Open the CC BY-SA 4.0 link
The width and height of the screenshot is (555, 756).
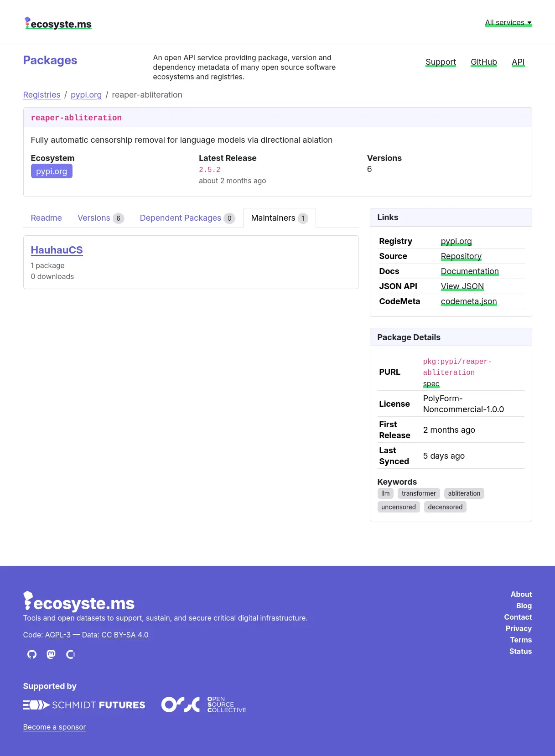pyautogui.click(x=125, y=635)
